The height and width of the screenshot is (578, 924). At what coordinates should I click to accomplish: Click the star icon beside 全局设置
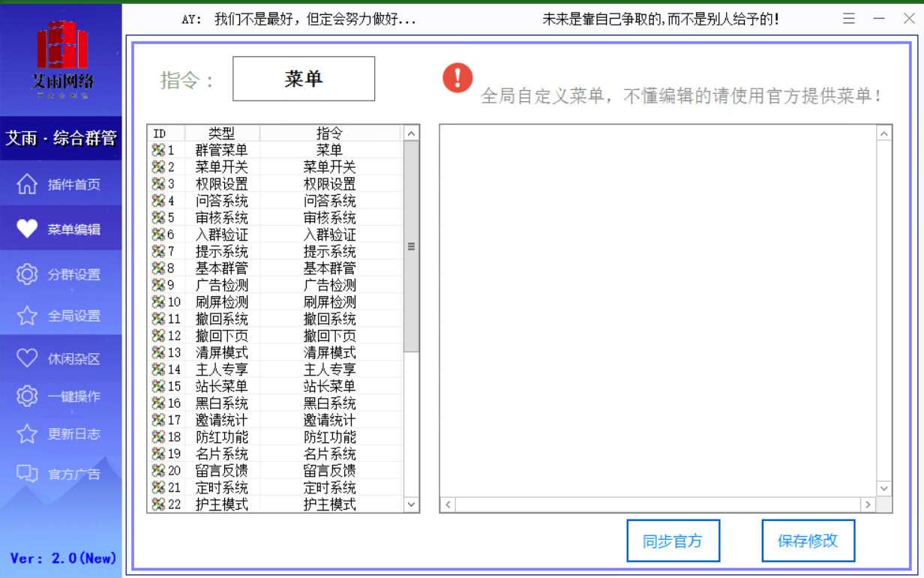27,316
